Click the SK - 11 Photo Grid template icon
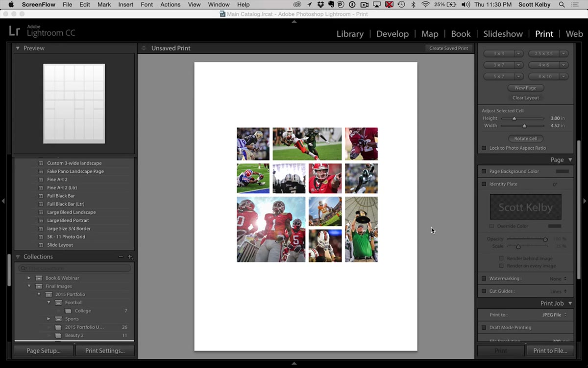Image resolution: width=588 pixels, height=368 pixels. pos(42,237)
